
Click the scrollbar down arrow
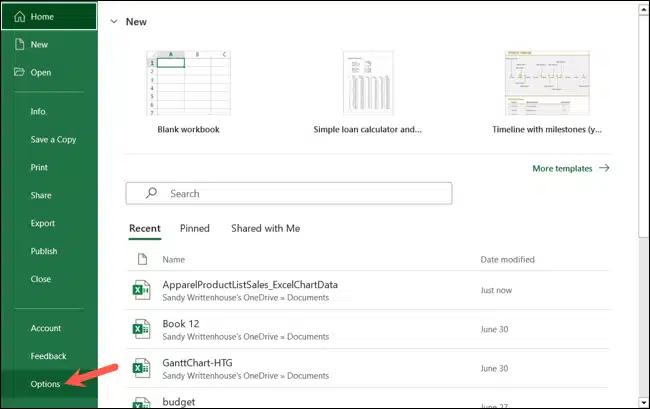coord(643,402)
